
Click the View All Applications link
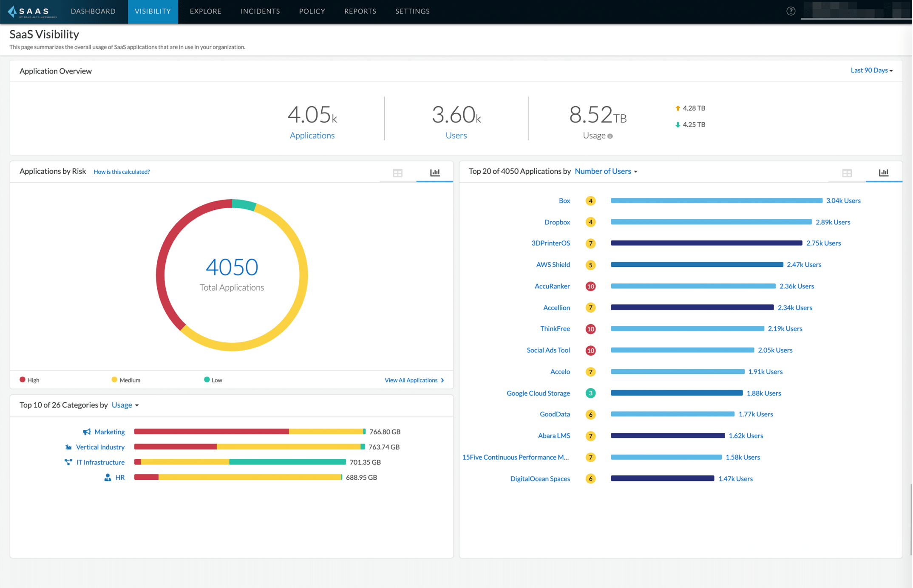(411, 380)
